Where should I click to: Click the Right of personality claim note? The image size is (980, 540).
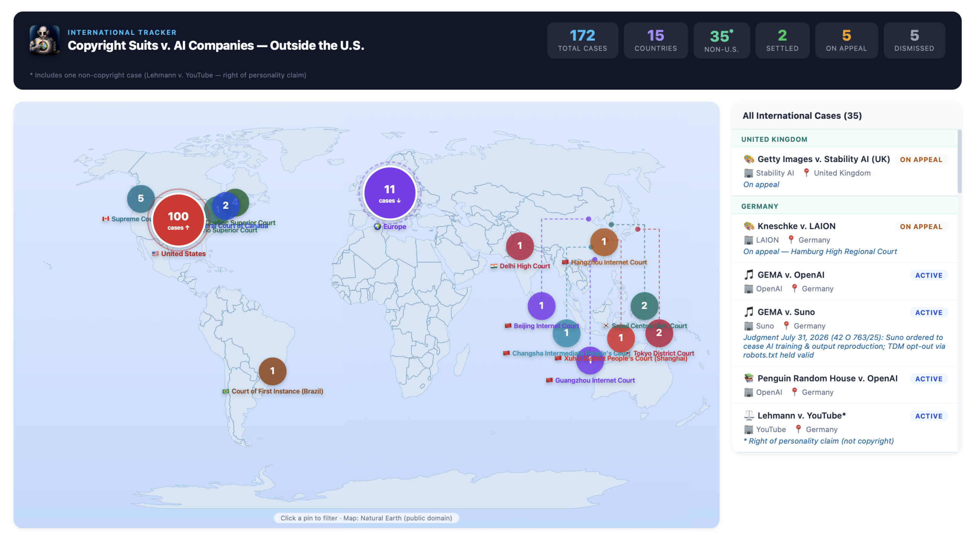(818, 441)
